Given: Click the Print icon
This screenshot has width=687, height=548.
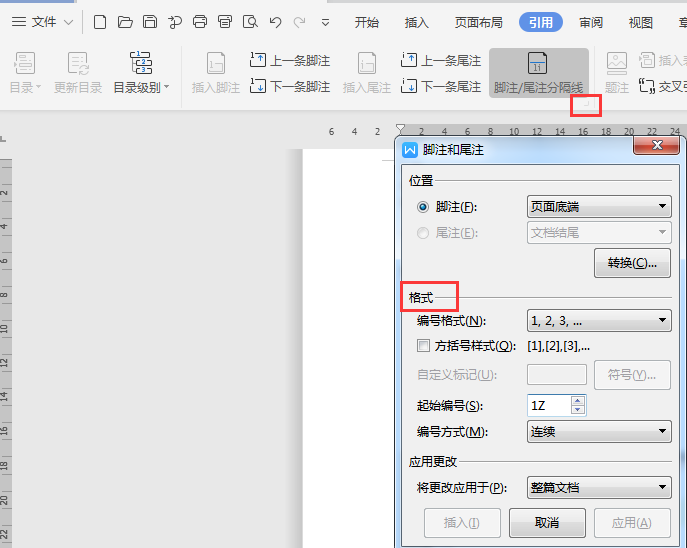Looking at the screenshot, I should point(200,21).
